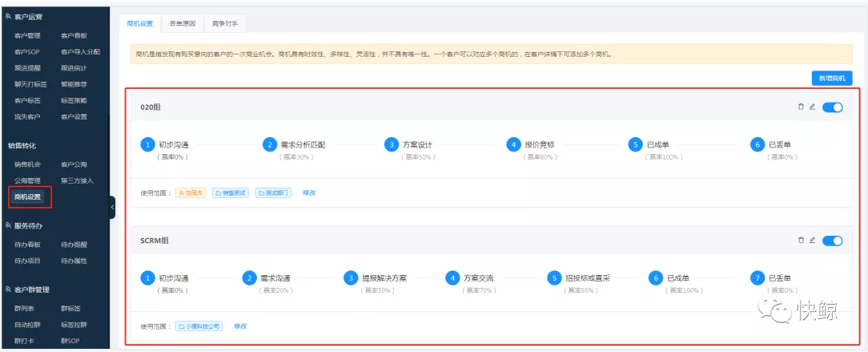Select step 2 circle 需求分析匹配
The height and width of the screenshot is (352, 868).
pyautogui.click(x=269, y=144)
